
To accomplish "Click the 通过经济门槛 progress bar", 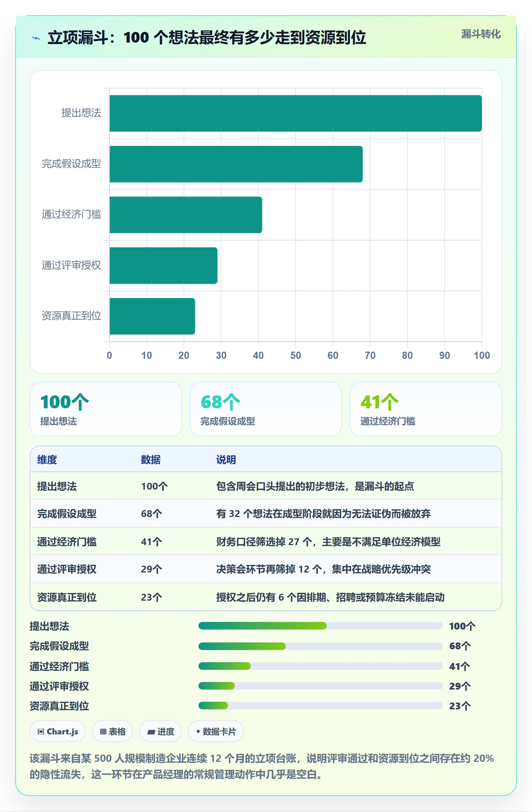I will [321, 666].
